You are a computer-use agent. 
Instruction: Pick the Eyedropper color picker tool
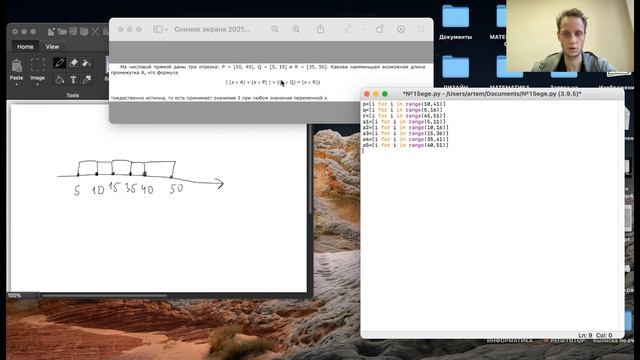(87, 80)
